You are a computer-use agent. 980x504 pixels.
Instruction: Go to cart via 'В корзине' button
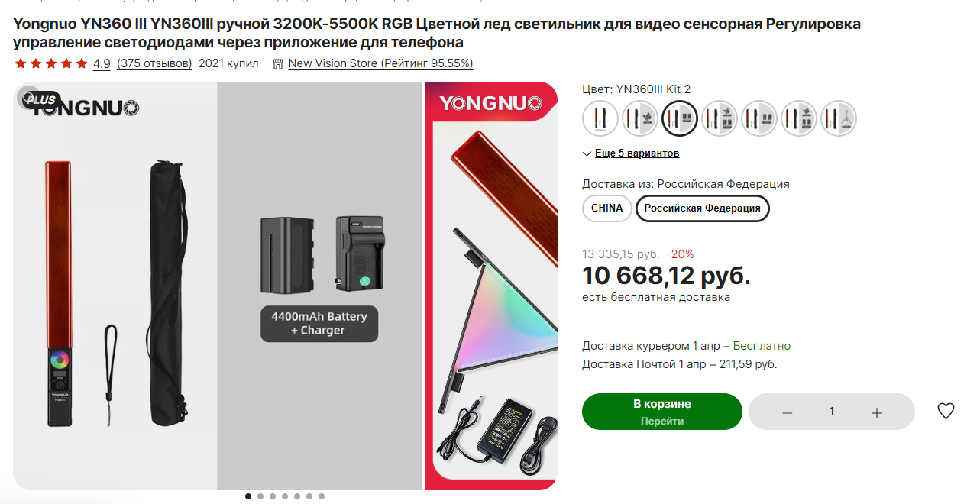pos(662,412)
